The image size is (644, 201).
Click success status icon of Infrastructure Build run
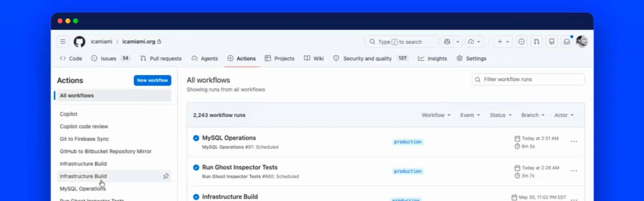[196, 197]
